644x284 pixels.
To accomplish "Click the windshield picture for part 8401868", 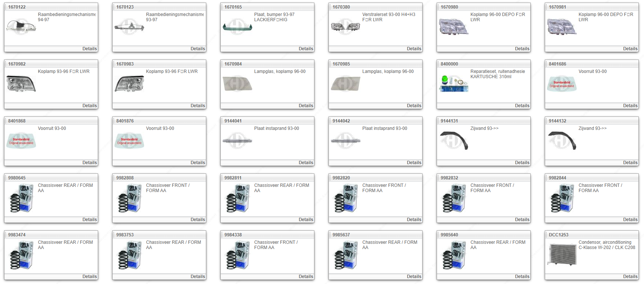I will (21, 141).
